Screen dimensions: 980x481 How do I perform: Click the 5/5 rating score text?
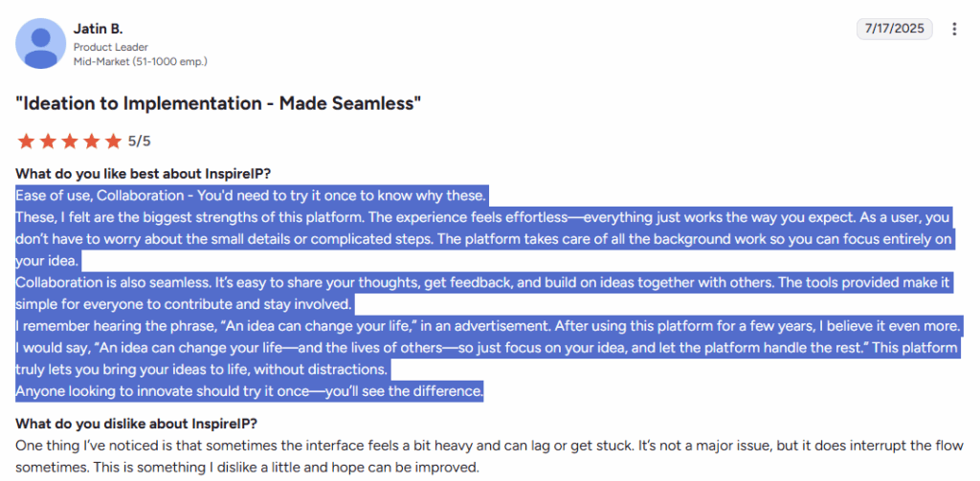pyautogui.click(x=140, y=142)
